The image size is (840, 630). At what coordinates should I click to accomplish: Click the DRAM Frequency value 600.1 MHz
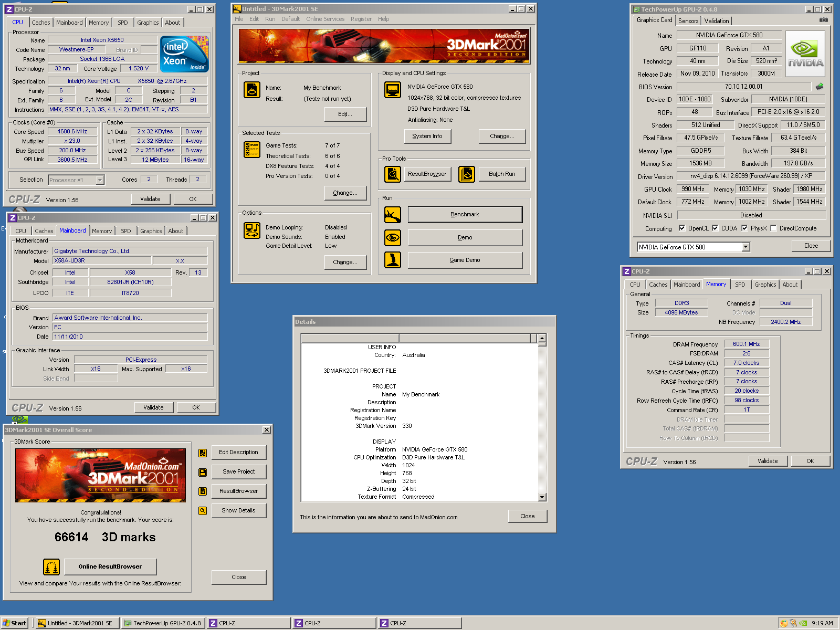pos(747,344)
